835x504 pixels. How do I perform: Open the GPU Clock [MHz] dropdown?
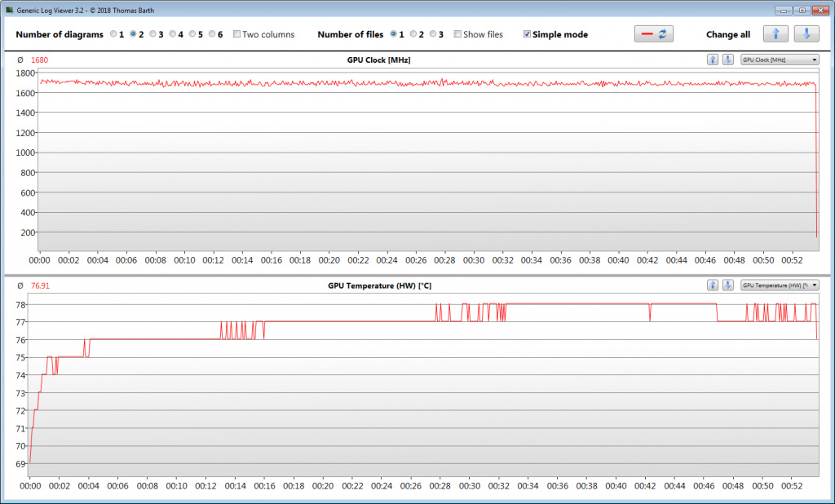(779, 60)
